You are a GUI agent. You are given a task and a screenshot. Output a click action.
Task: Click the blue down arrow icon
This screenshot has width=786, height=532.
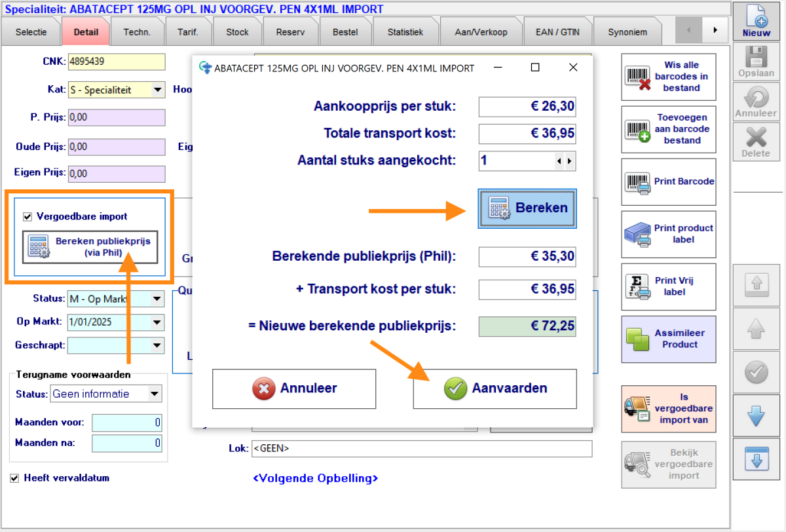tap(757, 416)
